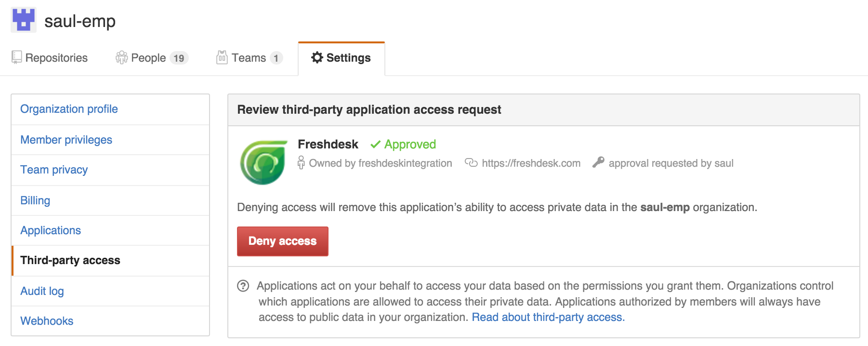Click the People group icon

[122, 58]
